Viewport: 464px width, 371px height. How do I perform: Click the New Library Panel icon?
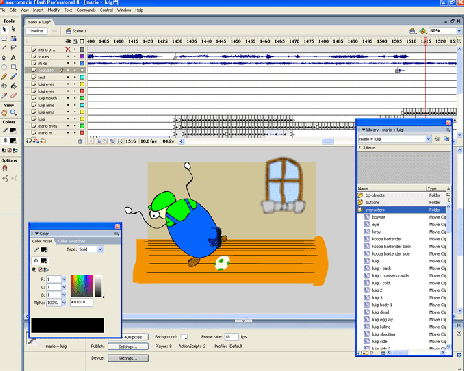(446, 139)
